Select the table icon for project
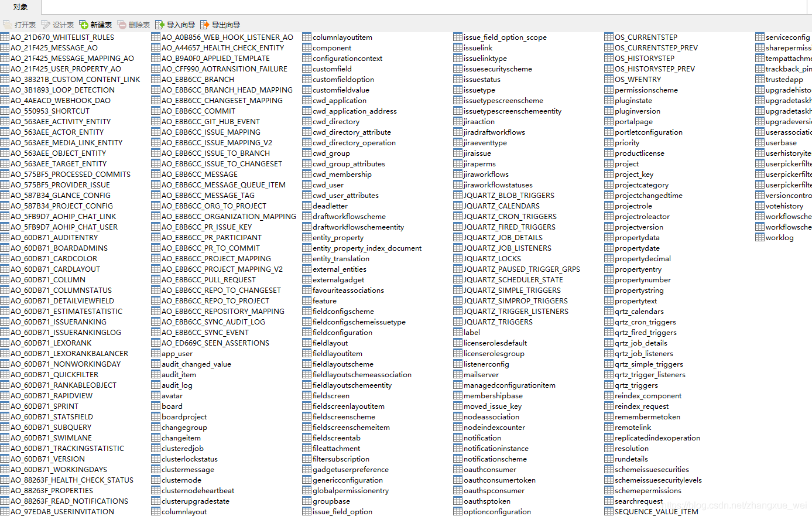Screen dimensions: 812x516 pyautogui.click(x=609, y=163)
